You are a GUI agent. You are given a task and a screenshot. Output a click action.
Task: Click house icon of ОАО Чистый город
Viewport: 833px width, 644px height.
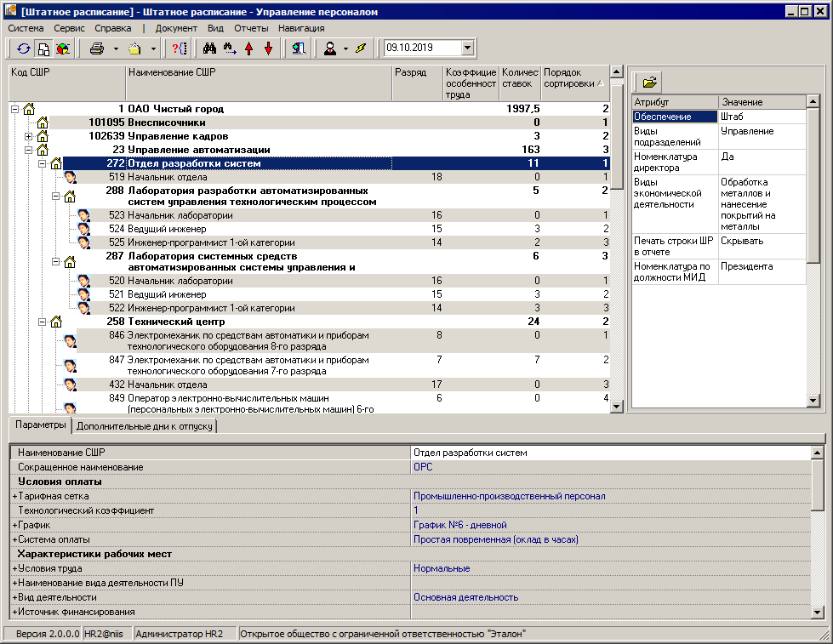coord(29,109)
